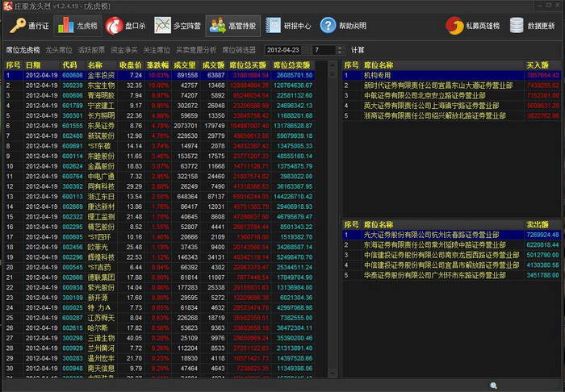Open the 高管持股 people icon

coord(217,26)
